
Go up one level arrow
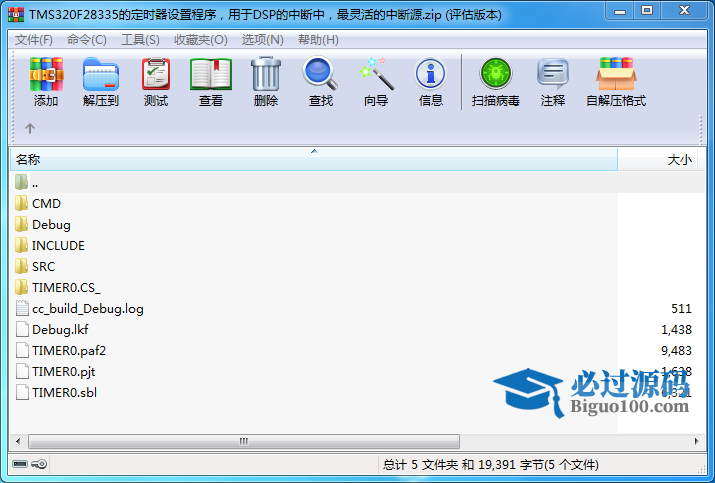(30, 128)
